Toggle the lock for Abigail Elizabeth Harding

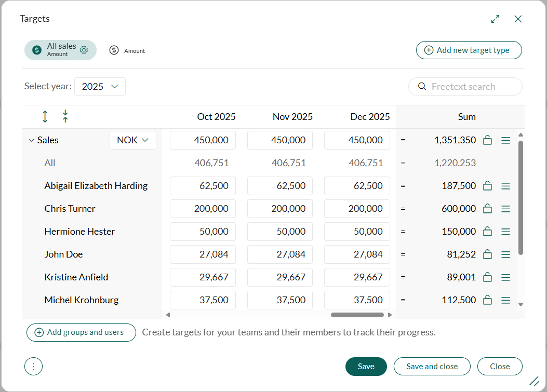pos(487,186)
